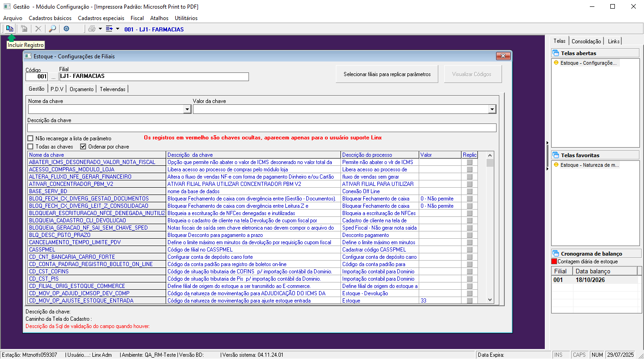
Task: Close the Estoque Configurações de Filiais window
Action: pos(502,56)
